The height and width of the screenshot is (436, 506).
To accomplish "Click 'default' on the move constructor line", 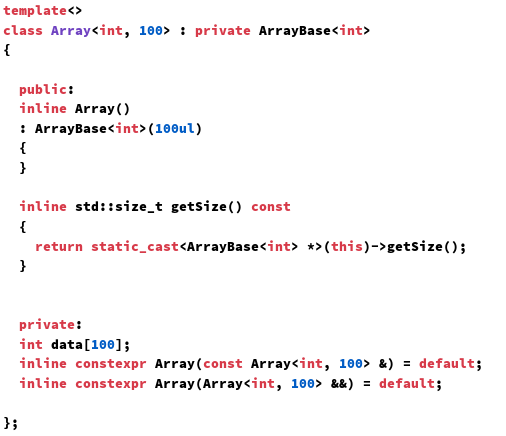I will [x=407, y=383].
